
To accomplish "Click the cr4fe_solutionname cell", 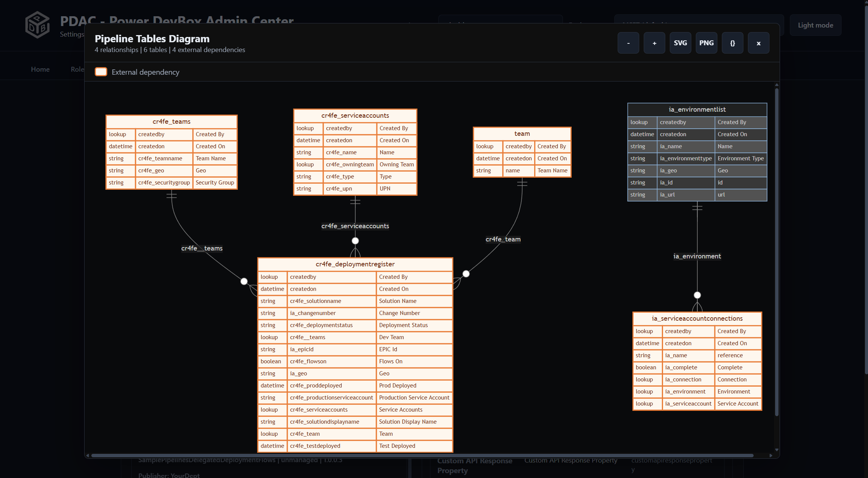I will click(331, 301).
